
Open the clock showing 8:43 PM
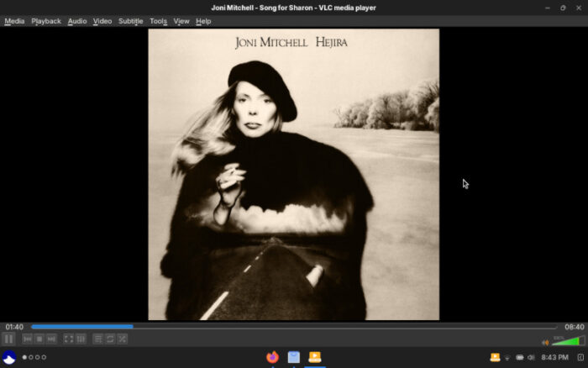[554, 357]
